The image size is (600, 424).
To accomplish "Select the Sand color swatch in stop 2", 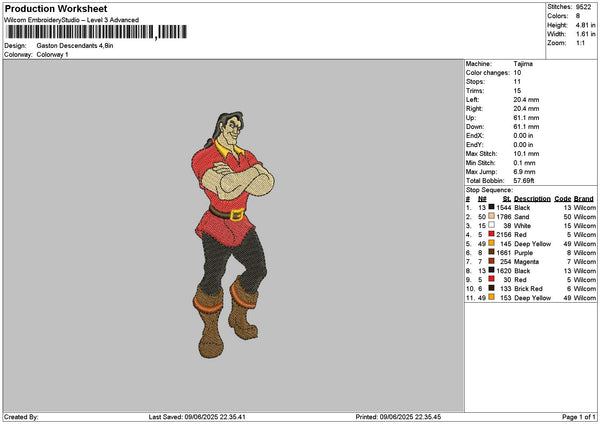I will tap(491, 216).
